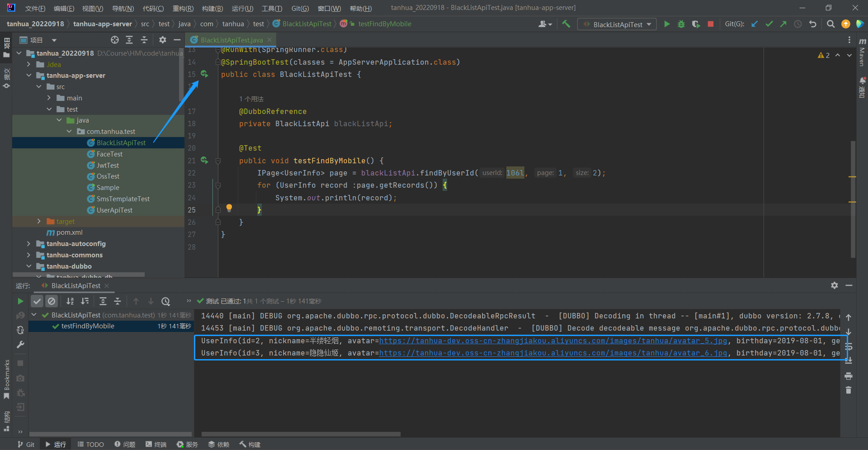
Task: Toggle Show Ignored tests button
Action: (52, 301)
